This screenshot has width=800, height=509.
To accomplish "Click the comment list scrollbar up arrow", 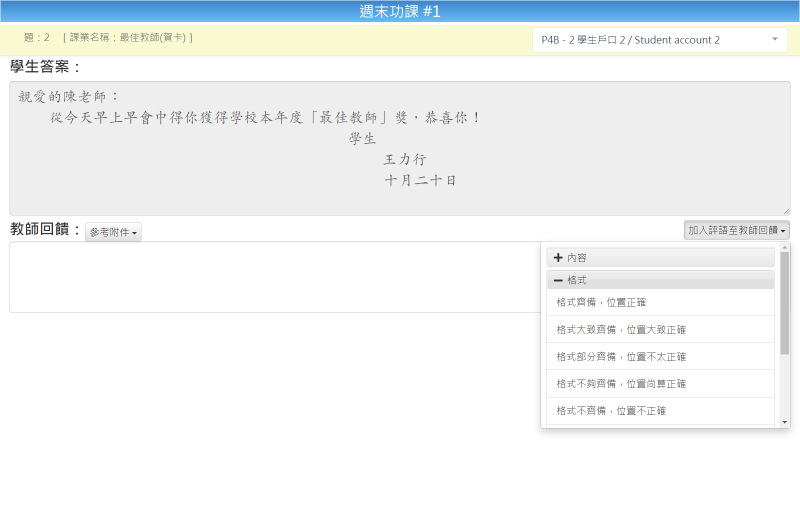I will [784, 248].
